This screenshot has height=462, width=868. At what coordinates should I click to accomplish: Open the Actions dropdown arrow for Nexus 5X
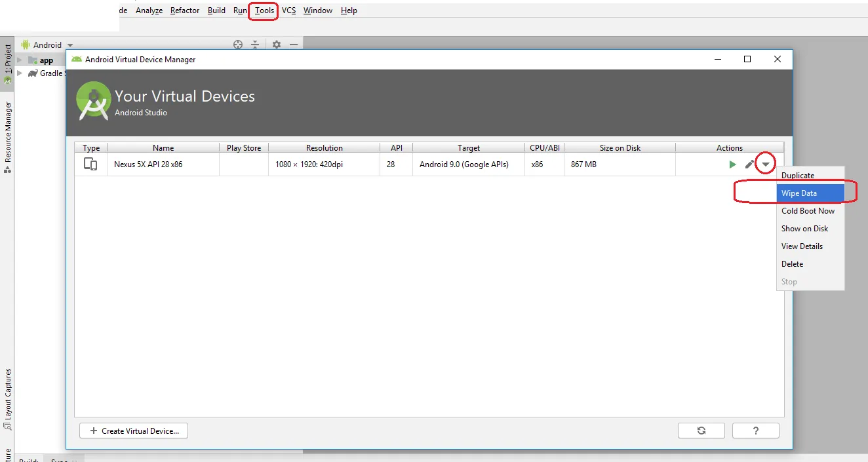pos(765,164)
